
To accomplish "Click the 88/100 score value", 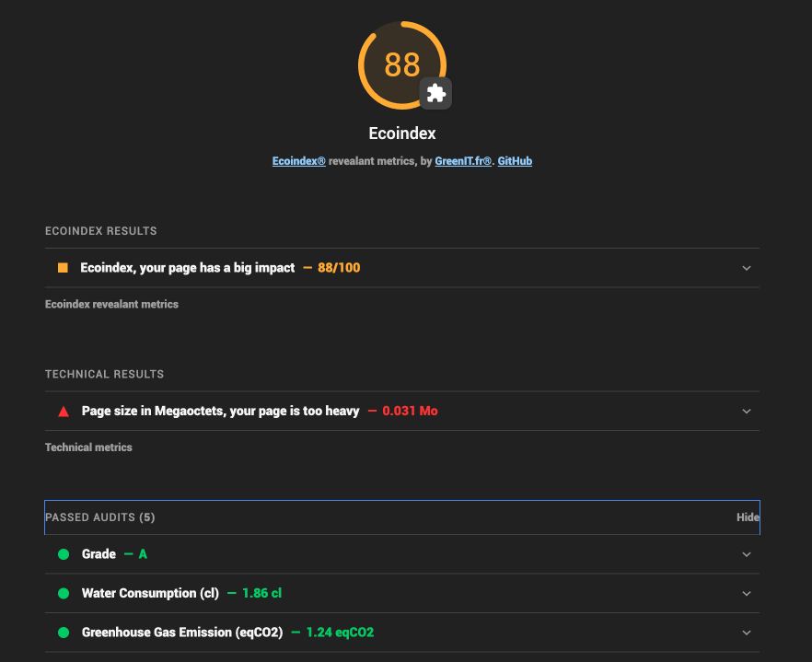I will pyautogui.click(x=339, y=268).
